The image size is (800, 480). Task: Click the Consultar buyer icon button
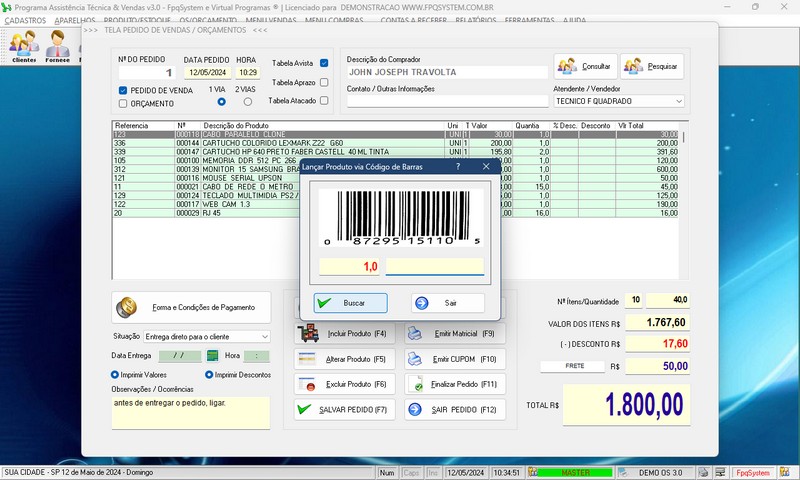[584, 67]
